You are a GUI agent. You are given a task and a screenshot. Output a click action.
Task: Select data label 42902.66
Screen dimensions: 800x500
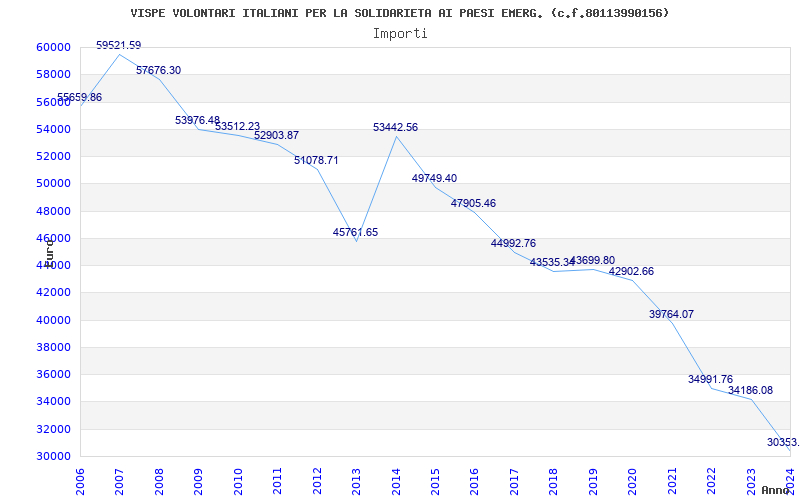(631, 272)
